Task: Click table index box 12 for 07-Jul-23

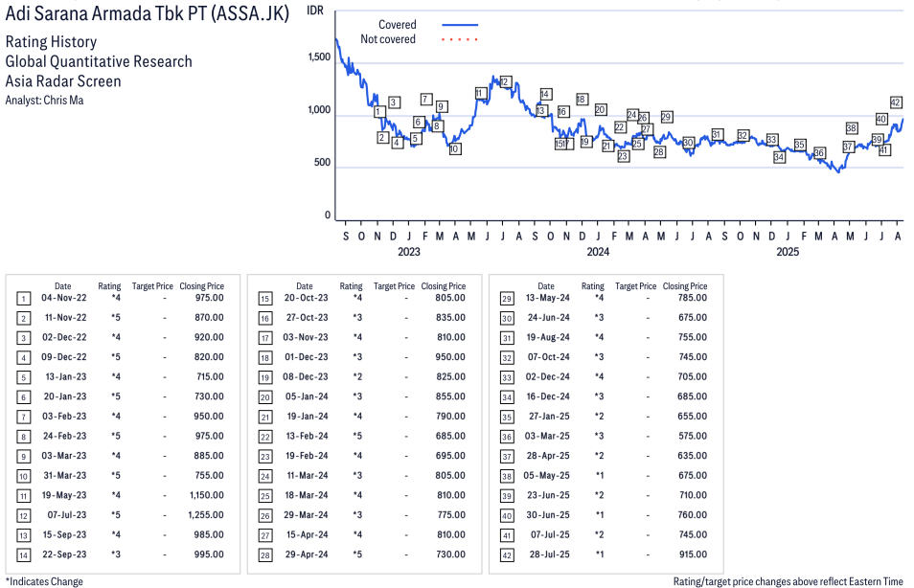Action: click(x=23, y=516)
